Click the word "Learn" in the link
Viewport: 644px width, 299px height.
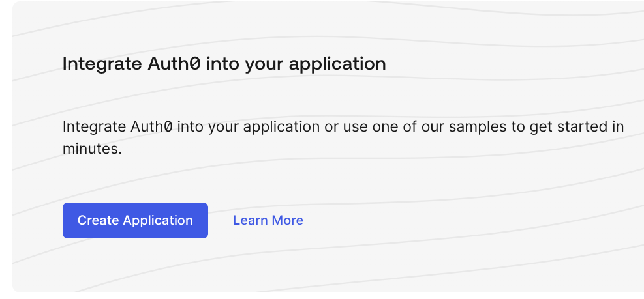(x=250, y=220)
